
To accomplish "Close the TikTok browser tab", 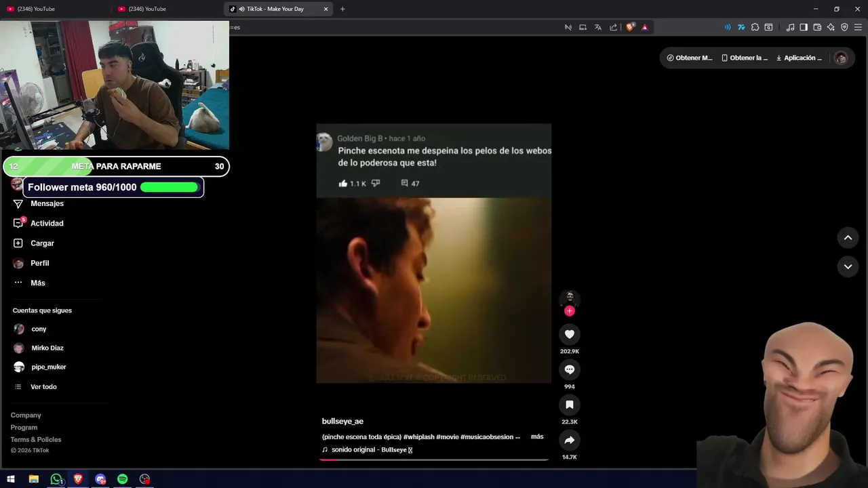I will pos(325,9).
